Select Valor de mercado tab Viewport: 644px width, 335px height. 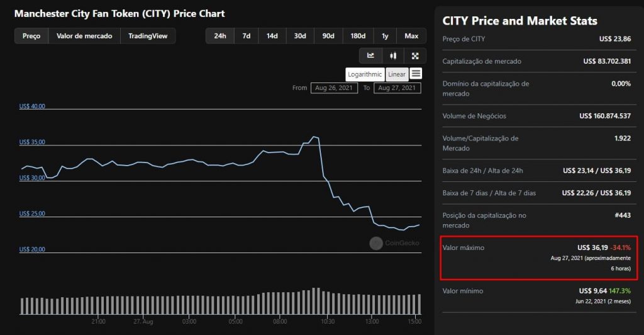point(84,36)
